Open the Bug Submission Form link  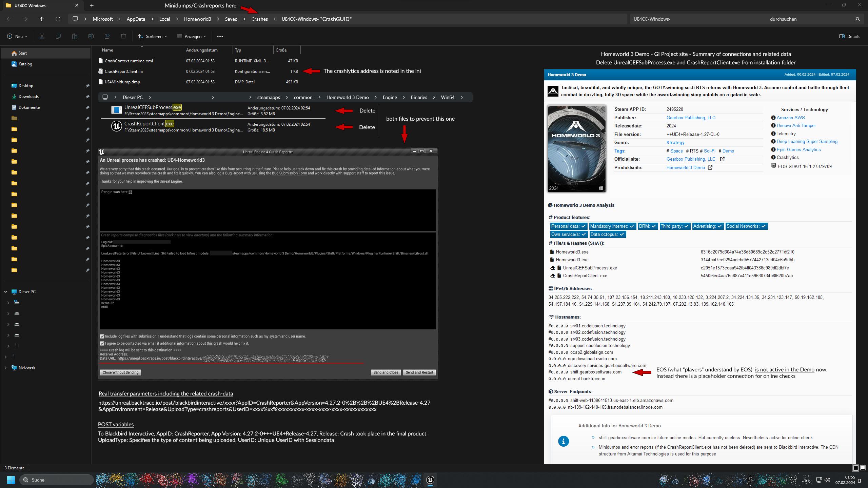[289, 173]
